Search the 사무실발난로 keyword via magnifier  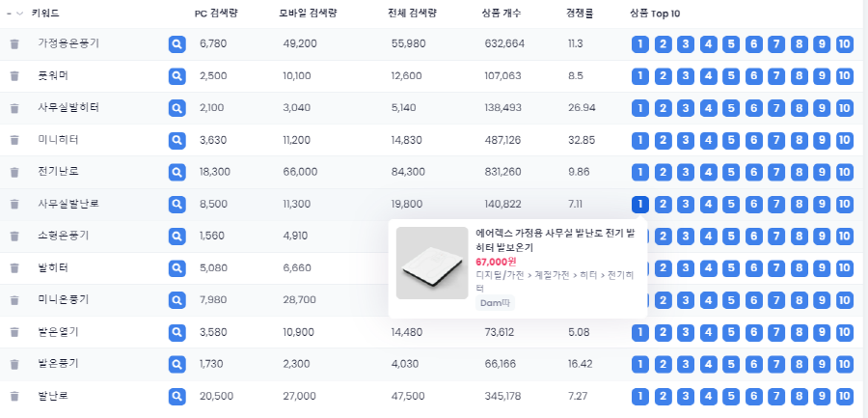[x=177, y=205]
